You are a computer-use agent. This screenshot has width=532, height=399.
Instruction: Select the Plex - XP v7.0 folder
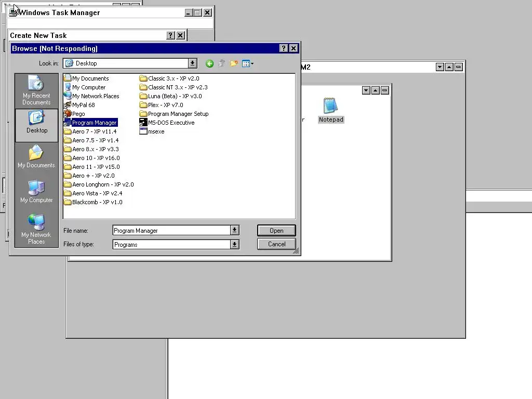click(162, 105)
